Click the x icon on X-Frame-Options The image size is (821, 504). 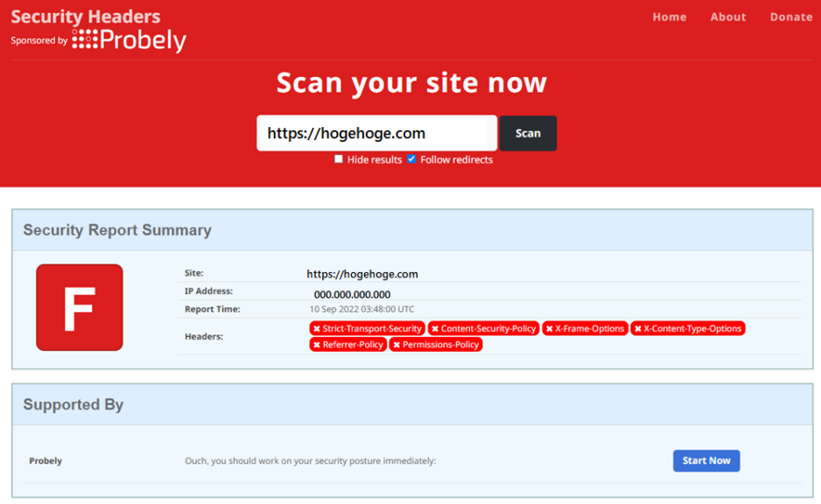pos(549,329)
